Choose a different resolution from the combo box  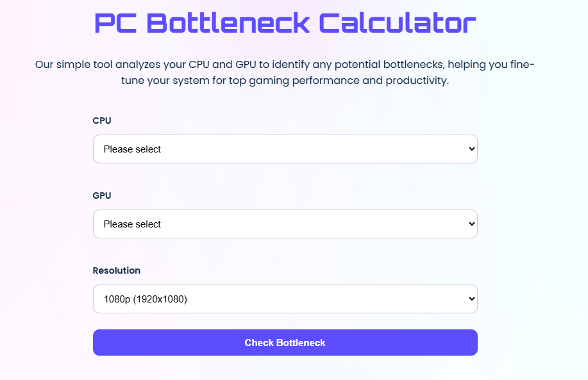[x=285, y=299]
